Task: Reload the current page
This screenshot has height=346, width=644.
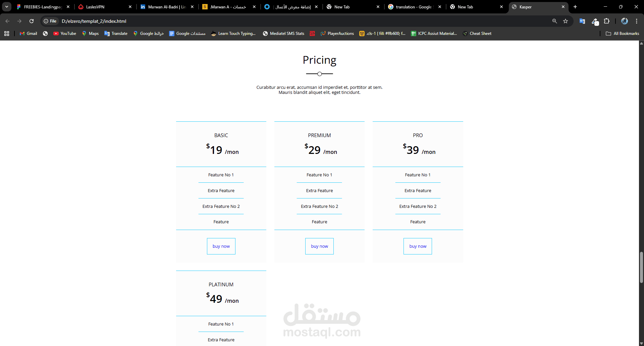Action: tap(32, 21)
